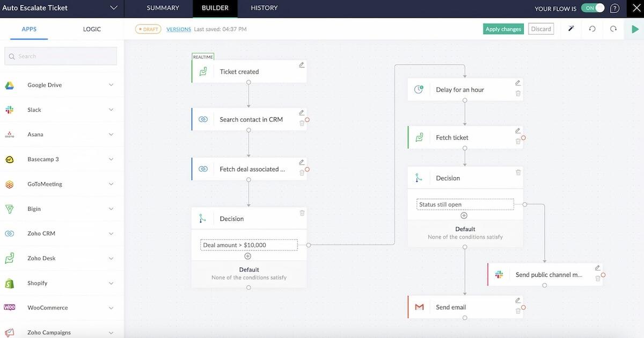The height and width of the screenshot is (338, 644).
Task: Delete the Fetch ticket node
Action: coord(518,141)
